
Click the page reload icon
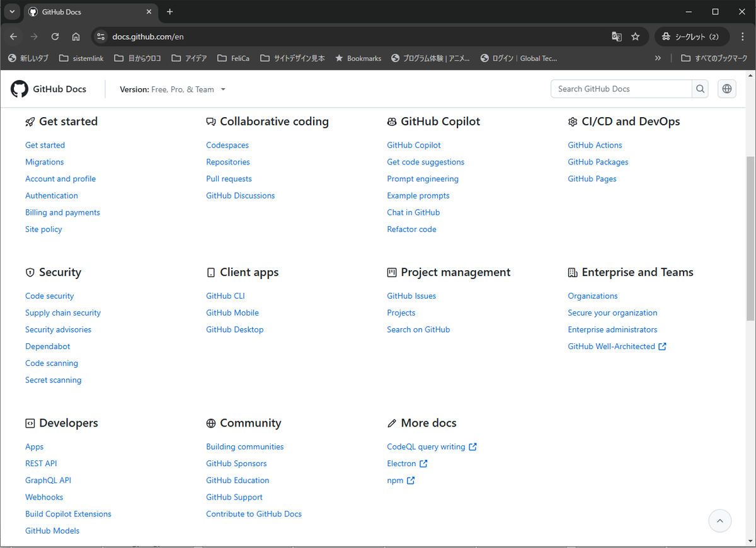[55, 37]
